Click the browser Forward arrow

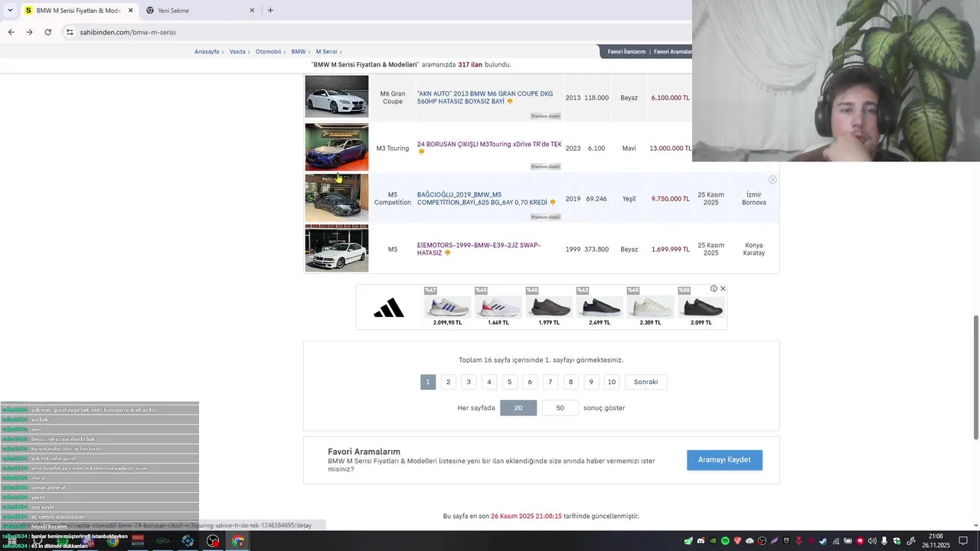click(x=29, y=32)
